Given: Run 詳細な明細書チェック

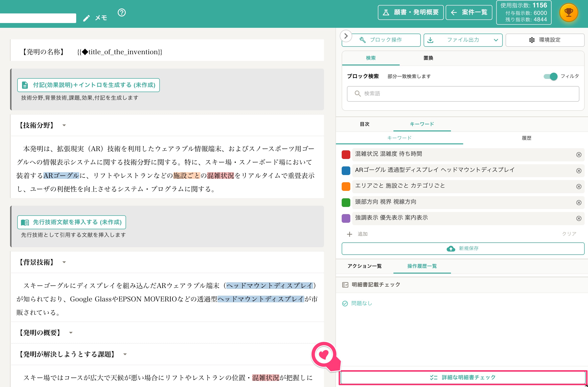Looking at the screenshot, I should click(463, 378).
